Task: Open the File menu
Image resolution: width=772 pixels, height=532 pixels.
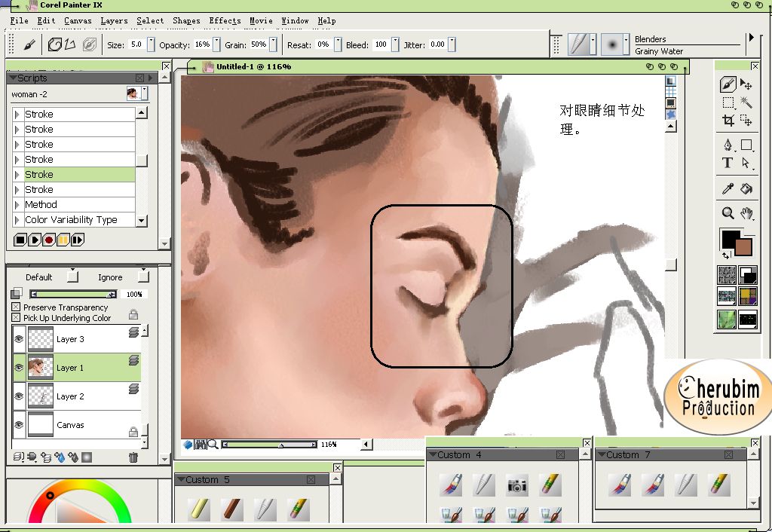Action: pos(19,20)
